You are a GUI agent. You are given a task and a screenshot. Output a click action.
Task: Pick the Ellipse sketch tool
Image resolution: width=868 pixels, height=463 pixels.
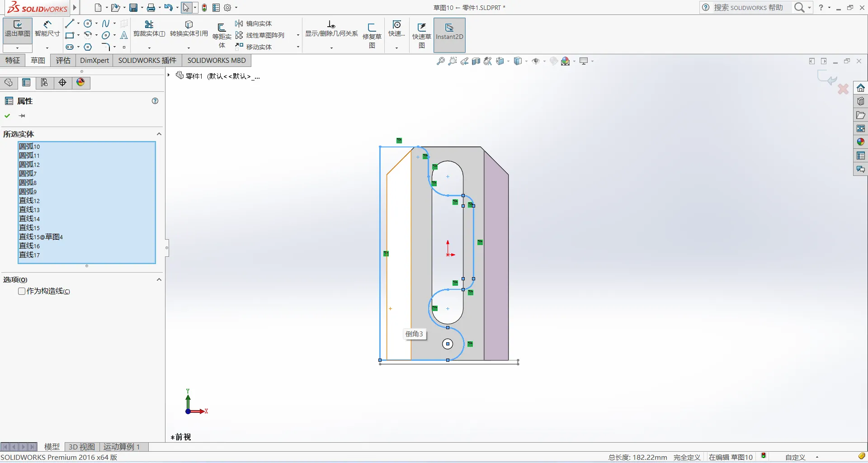point(106,35)
